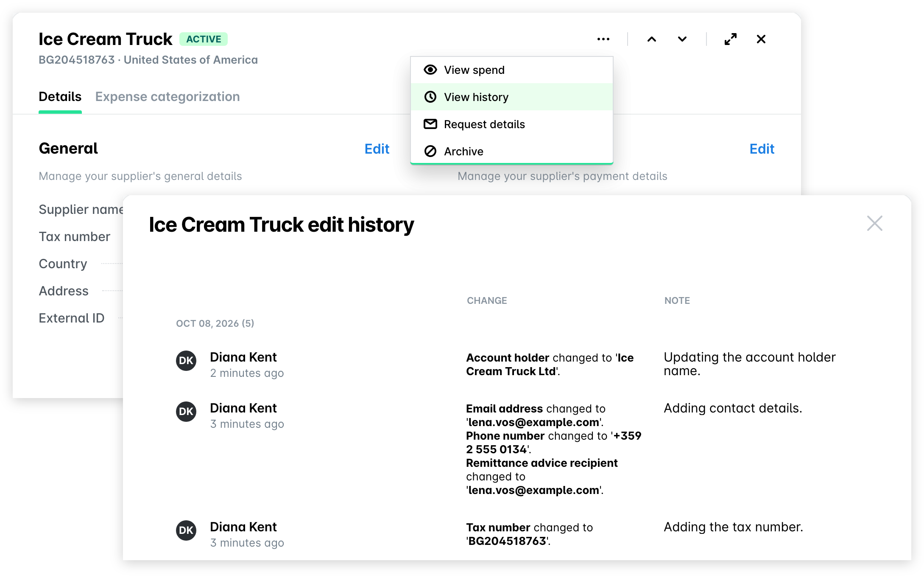The height and width of the screenshot is (578, 924).
Task: Click the Tax number label in General
Action: coord(75,237)
